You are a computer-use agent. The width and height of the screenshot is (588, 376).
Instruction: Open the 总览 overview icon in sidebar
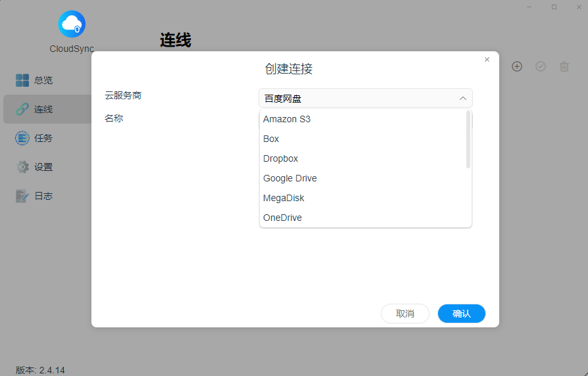click(22, 80)
